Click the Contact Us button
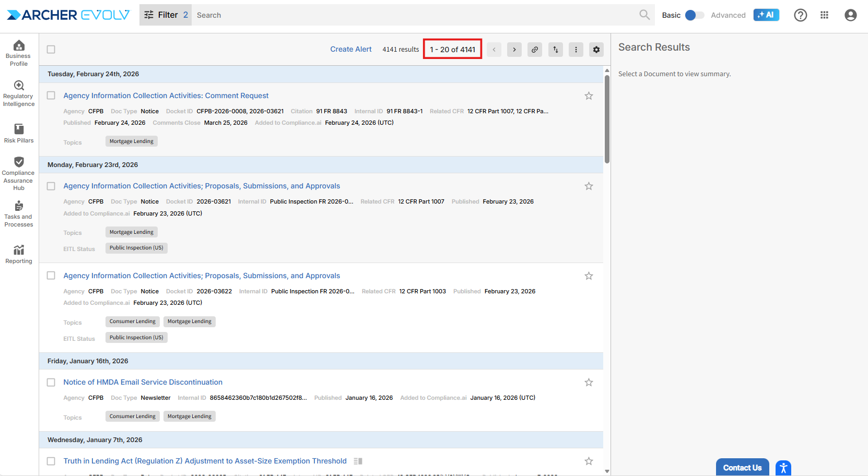The width and height of the screenshot is (868, 476). click(x=742, y=468)
